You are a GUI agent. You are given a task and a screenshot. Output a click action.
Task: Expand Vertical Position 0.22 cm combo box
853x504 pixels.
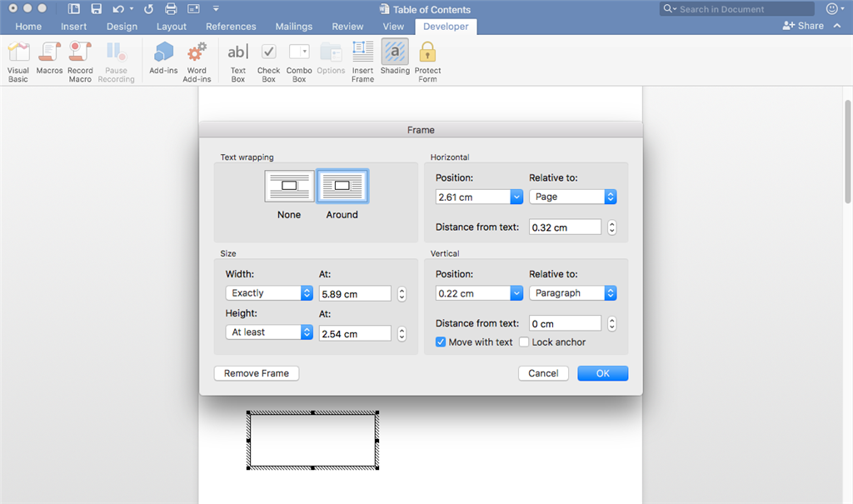pyautogui.click(x=516, y=293)
